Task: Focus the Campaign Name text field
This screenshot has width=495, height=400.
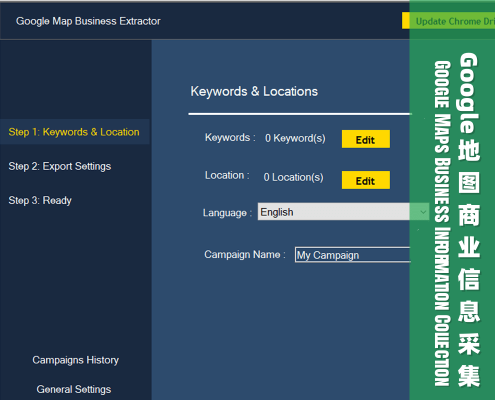Action: [353, 255]
